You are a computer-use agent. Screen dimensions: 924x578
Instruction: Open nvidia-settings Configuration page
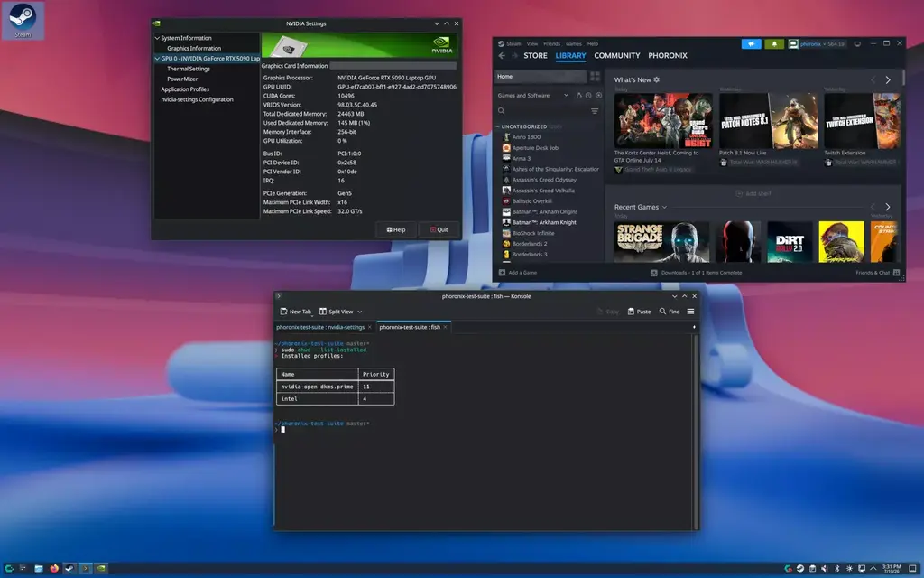[197, 99]
